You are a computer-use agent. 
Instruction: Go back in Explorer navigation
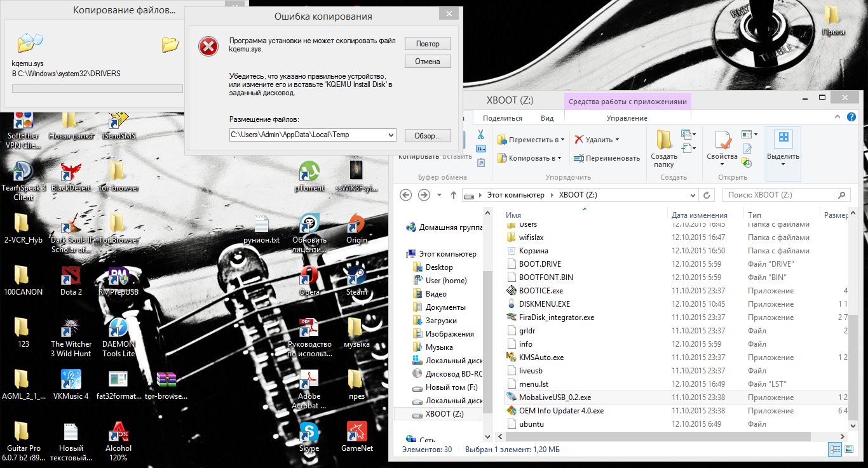(406, 195)
